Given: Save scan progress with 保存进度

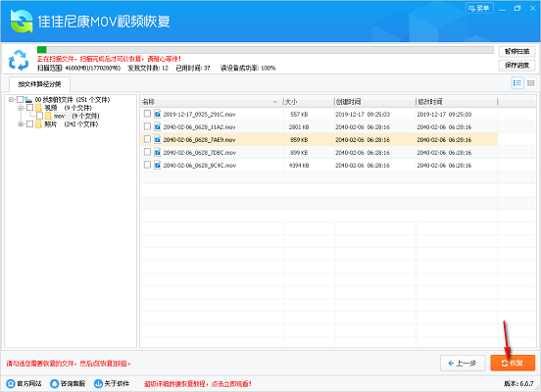Looking at the screenshot, I should point(516,66).
